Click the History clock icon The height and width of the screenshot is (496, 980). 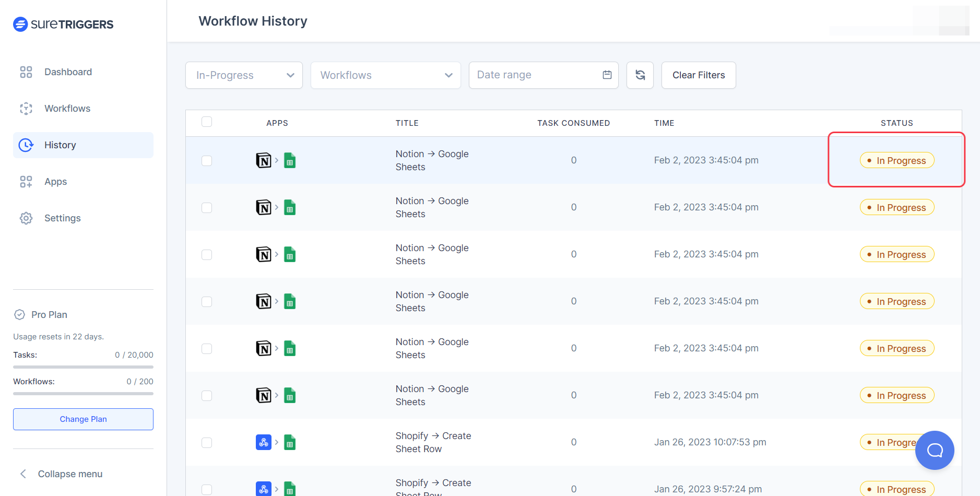pyautogui.click(x=26, y=145)
